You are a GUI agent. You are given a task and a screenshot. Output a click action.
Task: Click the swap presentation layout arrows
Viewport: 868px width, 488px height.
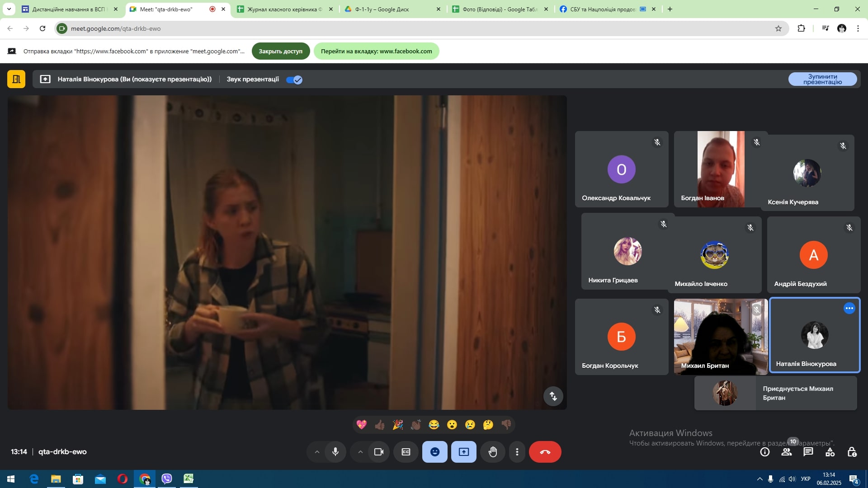[553, 396]
